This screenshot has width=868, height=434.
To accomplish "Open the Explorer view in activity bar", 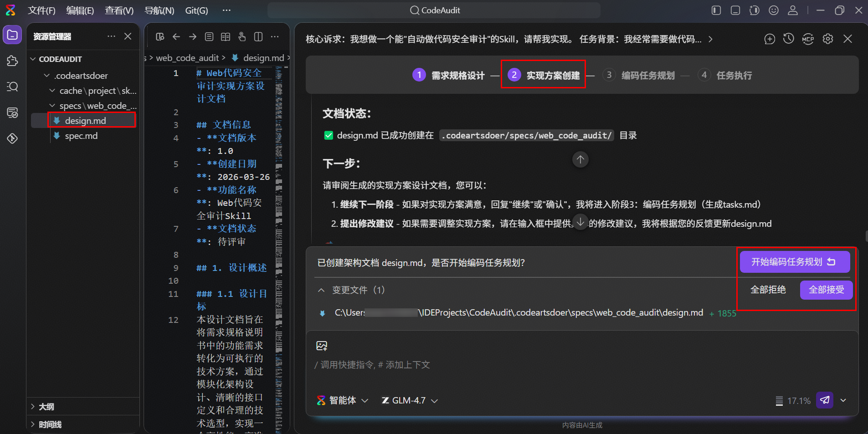I will click(x=12, y=35).
